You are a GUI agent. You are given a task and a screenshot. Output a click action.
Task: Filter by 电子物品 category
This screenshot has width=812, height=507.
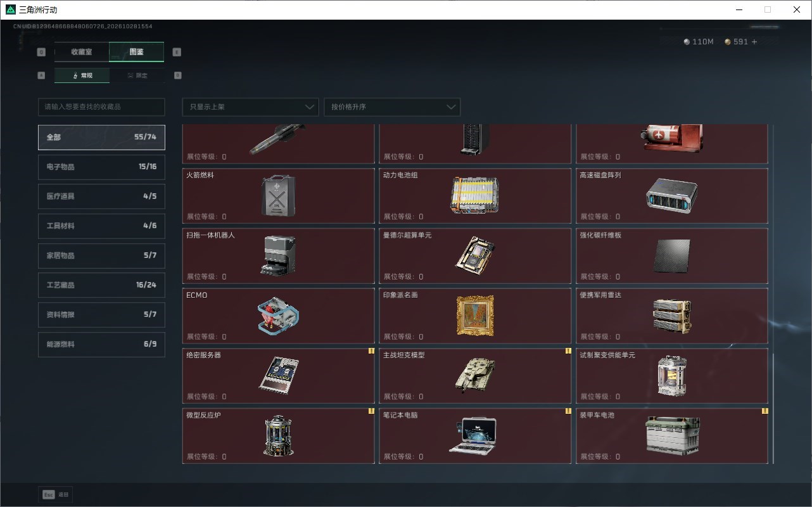(x=101, y=167)
